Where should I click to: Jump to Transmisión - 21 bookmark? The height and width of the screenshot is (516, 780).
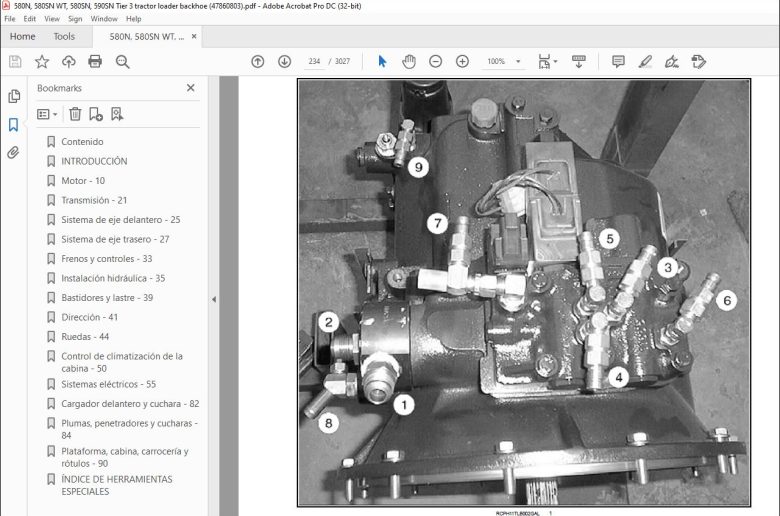[94, 200]
